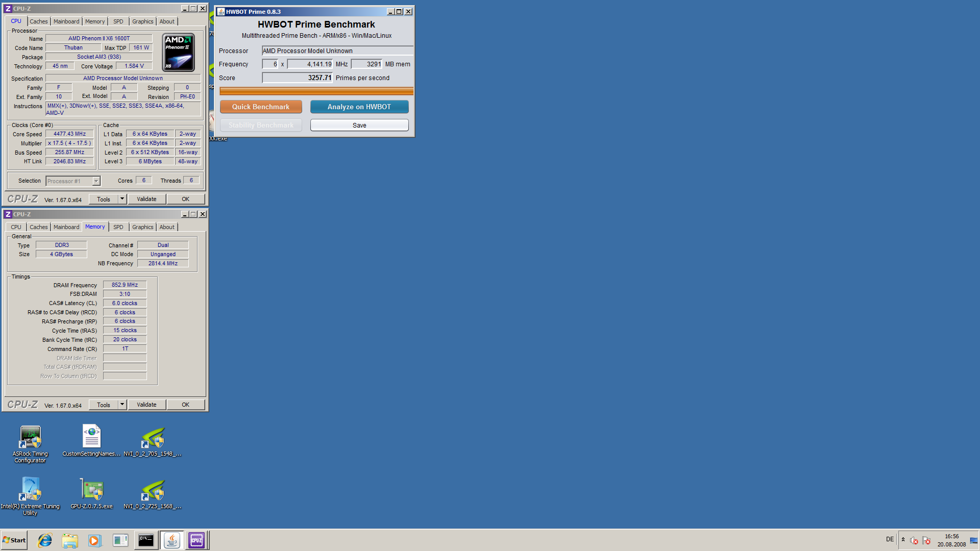980x551 pixels.
Task: Click Quick Benchmark in HWBOT Prime
Action: coord(261,107)
